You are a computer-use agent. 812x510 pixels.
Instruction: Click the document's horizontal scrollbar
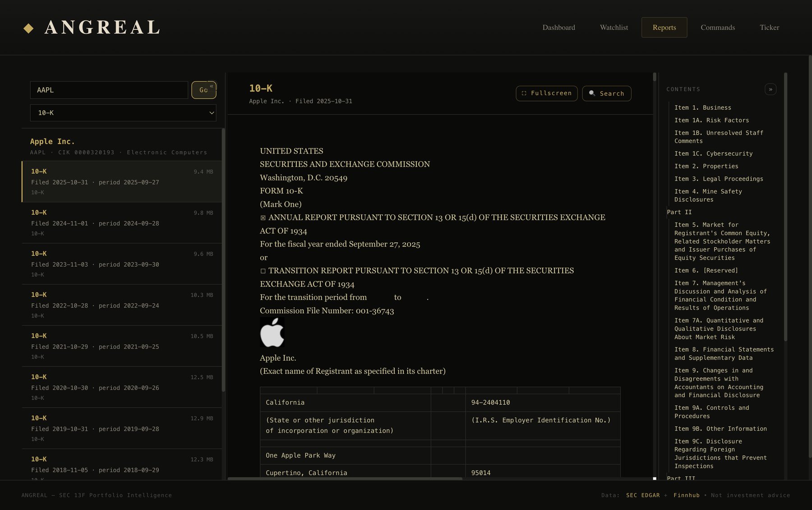(345, 478)
